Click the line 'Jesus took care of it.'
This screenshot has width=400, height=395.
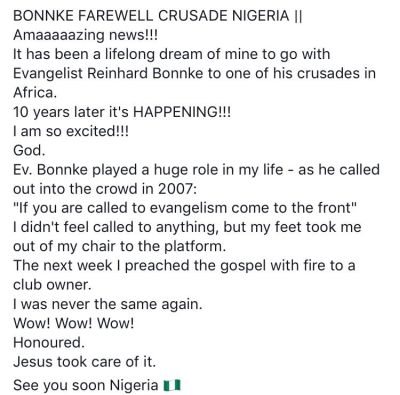click(85, 362)
